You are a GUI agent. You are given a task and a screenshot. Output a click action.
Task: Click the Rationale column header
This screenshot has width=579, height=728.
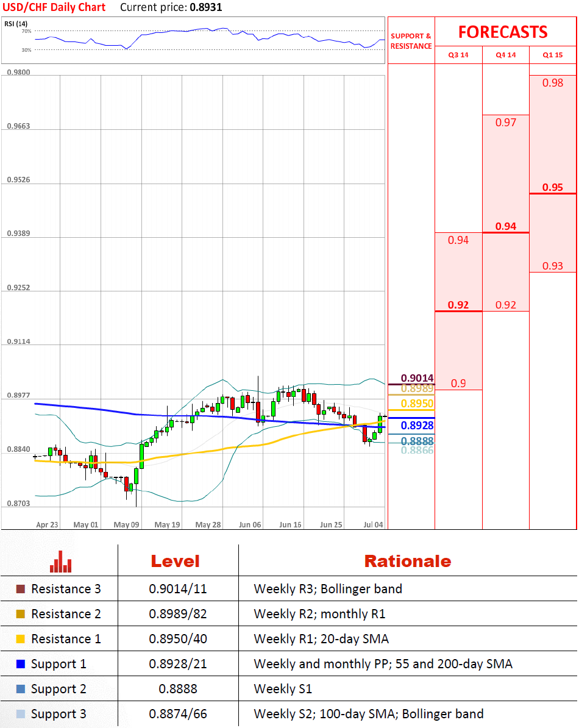408,562
